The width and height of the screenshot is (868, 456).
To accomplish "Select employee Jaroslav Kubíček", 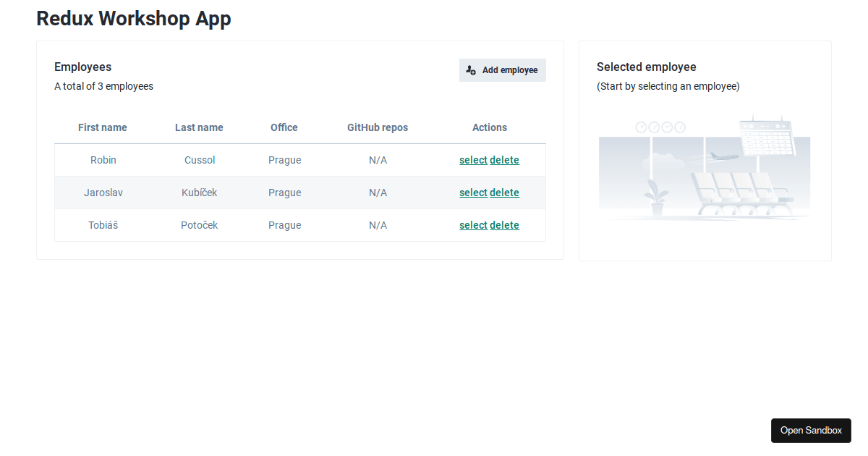I will 473,193.
